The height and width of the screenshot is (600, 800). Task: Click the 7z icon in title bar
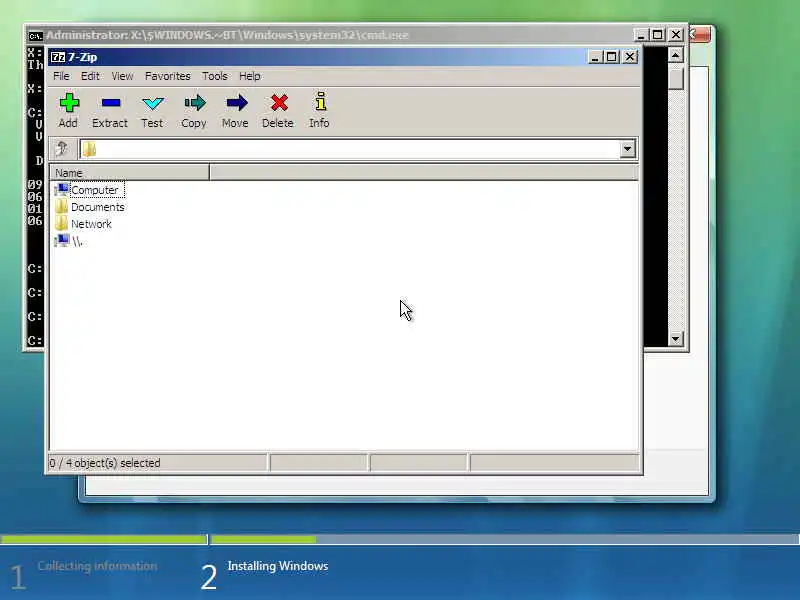pyautogui.click(x=58, y=57)
